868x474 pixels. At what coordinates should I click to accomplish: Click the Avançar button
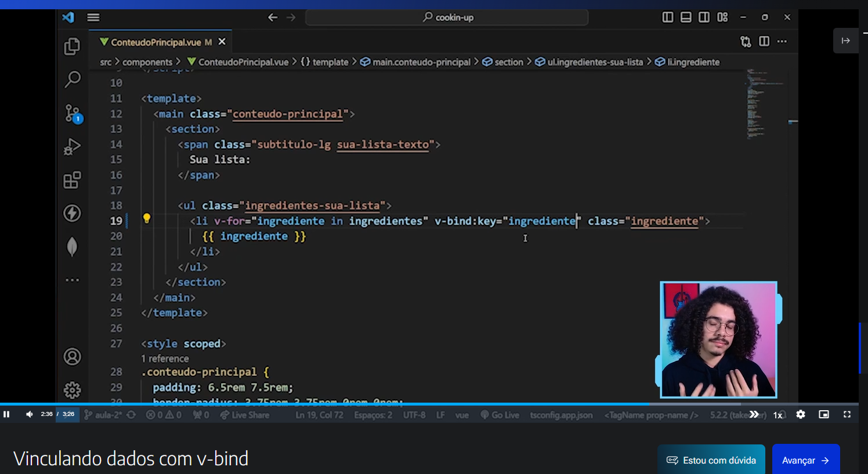coord(806,460)
